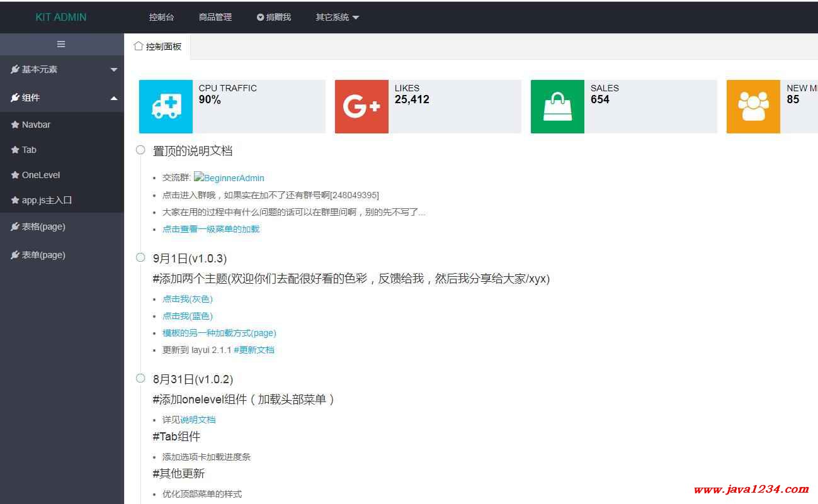The width and height of the screenshot is (818, 504).
Task: Click the star icon beside Navbar
Action: click(x=15, y=125)
